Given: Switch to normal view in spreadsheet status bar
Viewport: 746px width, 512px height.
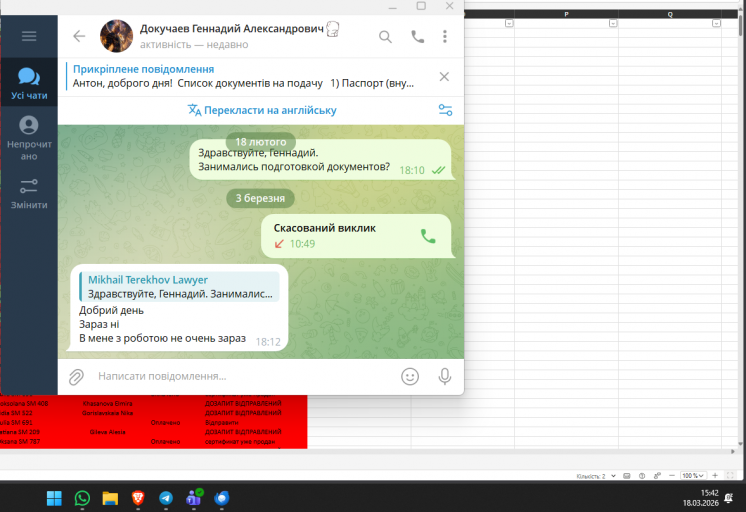Looking at the screenshot, I should click(x=627, y=476).
